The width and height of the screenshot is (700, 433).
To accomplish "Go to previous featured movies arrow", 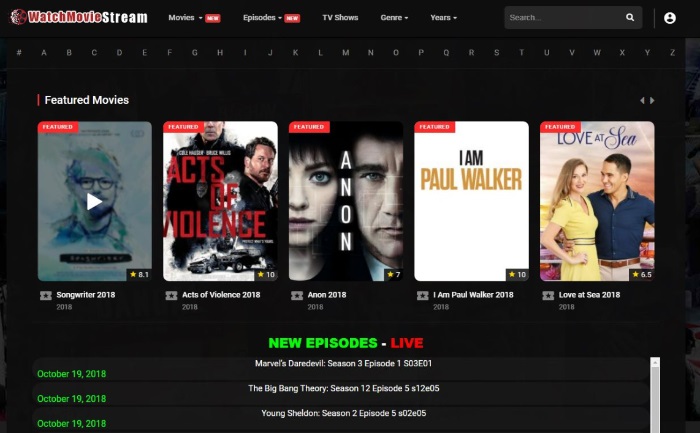I will point(642,100).
